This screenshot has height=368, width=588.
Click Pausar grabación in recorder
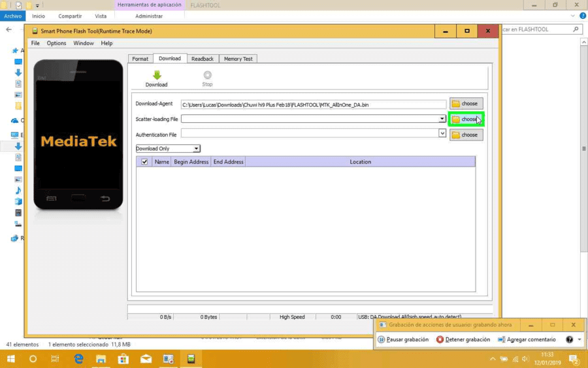point(403,339)
